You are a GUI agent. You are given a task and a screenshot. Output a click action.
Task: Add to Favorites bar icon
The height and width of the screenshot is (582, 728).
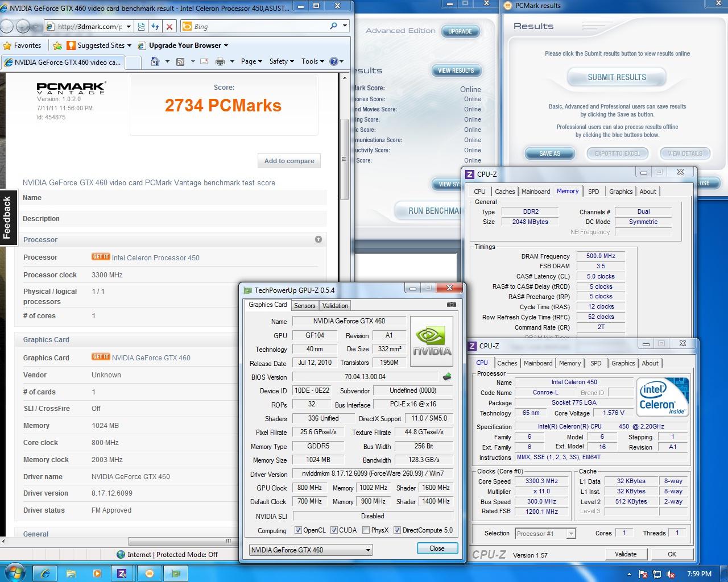pyautogui.click(x=57, y=45)
